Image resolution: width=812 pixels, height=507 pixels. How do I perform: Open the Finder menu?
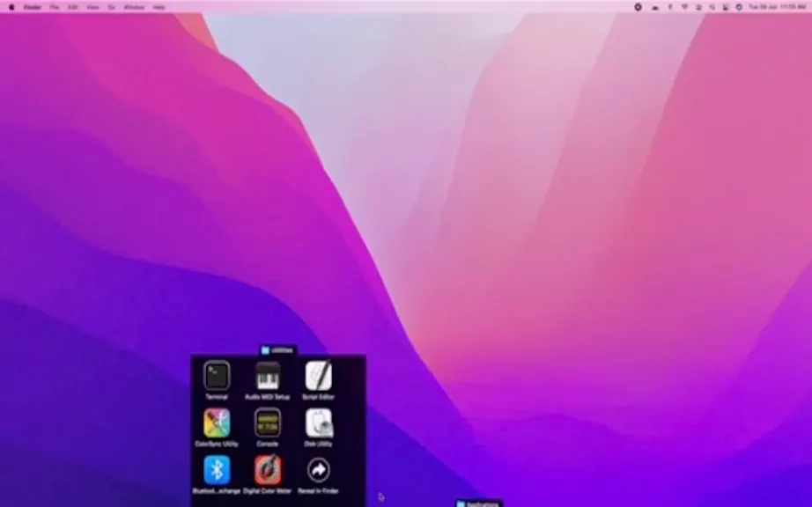click(x=33, y=7)
